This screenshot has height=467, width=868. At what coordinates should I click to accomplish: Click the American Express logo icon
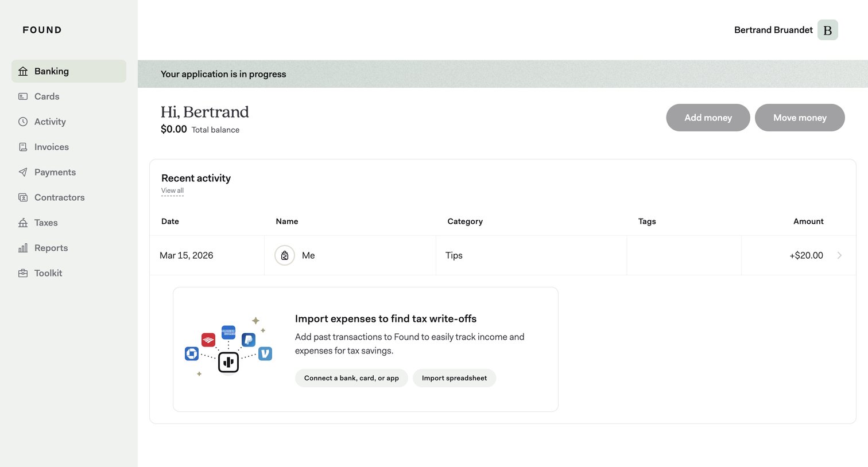[x=228, y=332]
